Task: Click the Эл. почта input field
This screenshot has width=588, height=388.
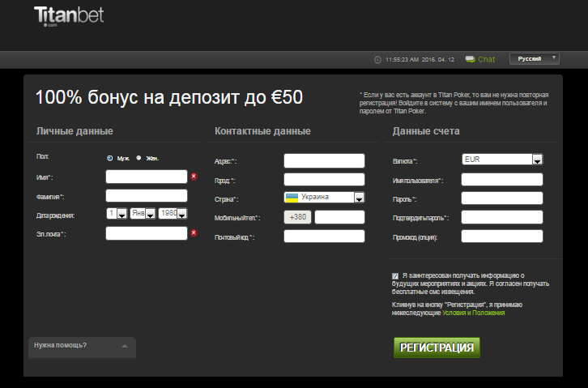Action: 147,233
